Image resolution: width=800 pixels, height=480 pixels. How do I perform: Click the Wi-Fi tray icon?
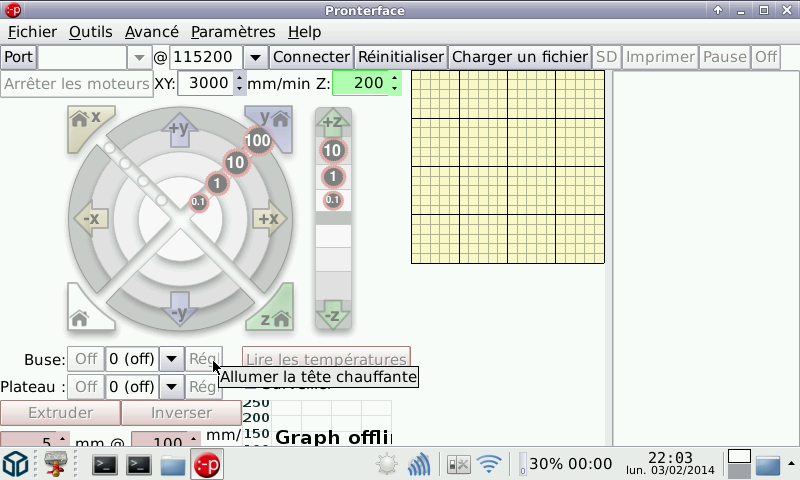[489, 465]
